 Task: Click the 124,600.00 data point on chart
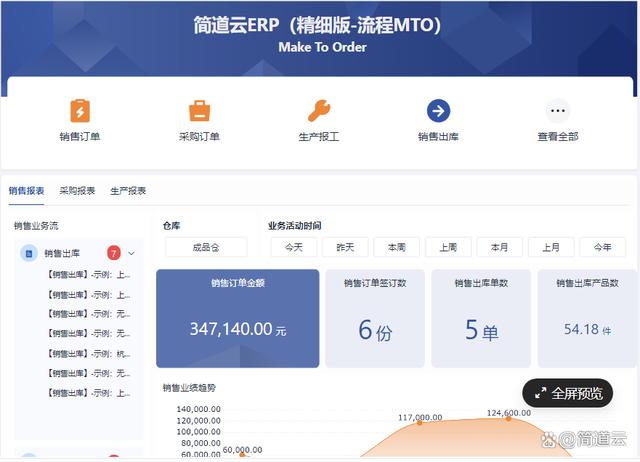tap(508, 418)
